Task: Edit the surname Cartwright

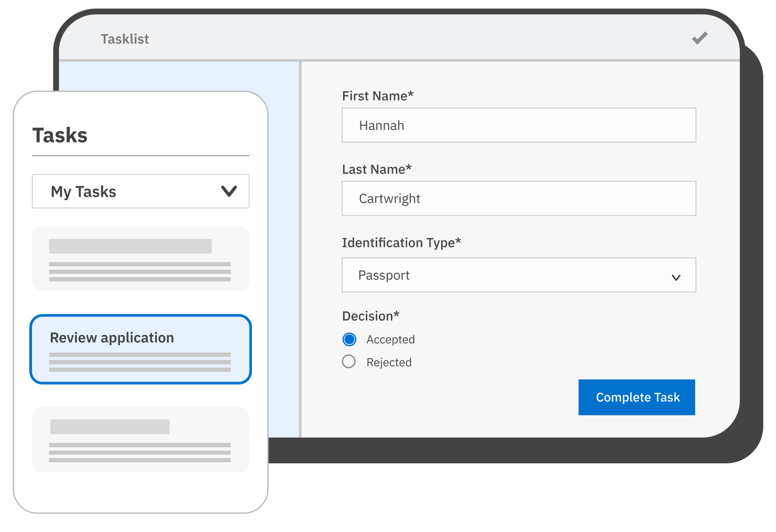Action: [x=390, y=198]
